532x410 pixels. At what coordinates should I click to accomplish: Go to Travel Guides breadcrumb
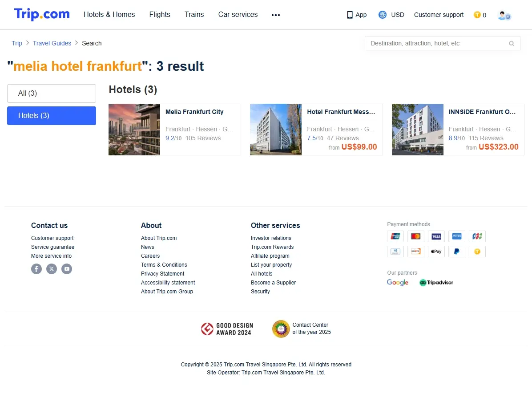tap(52, 43)
